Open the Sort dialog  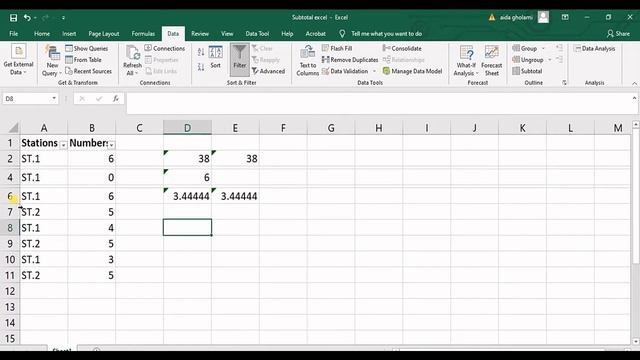pyautogui.click(x=216, y=57)
